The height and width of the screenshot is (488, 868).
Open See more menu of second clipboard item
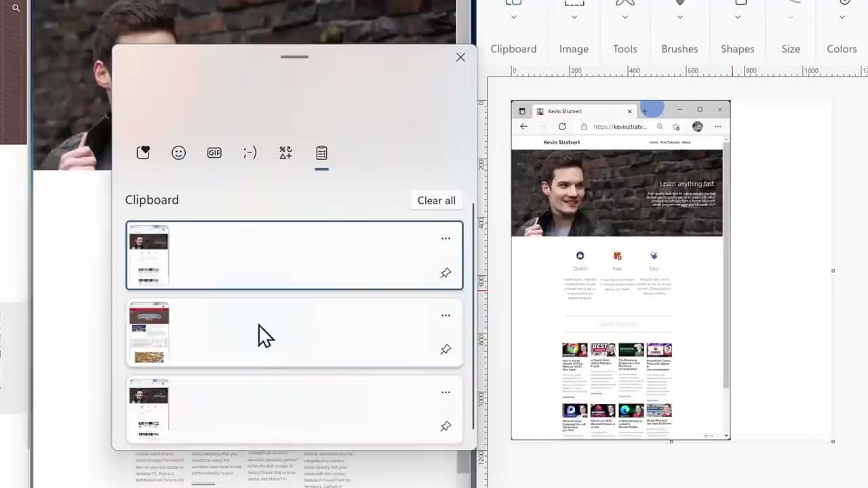pyautogui.click(x=446, y=315)
